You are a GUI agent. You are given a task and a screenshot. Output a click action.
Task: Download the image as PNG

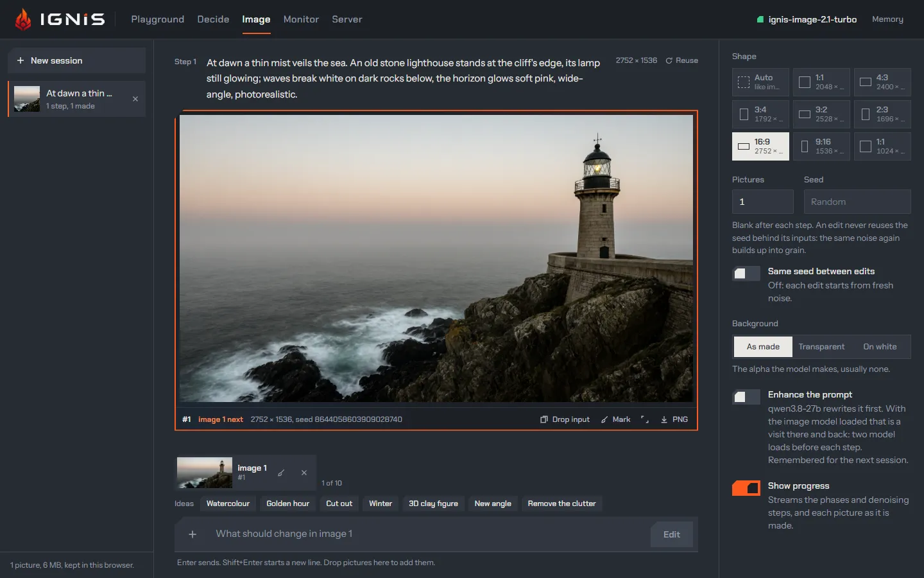[674, 419]
